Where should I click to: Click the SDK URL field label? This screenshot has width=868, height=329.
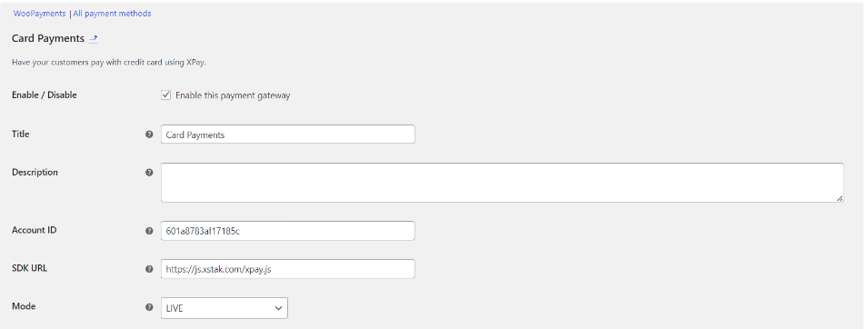coord(29,268)
